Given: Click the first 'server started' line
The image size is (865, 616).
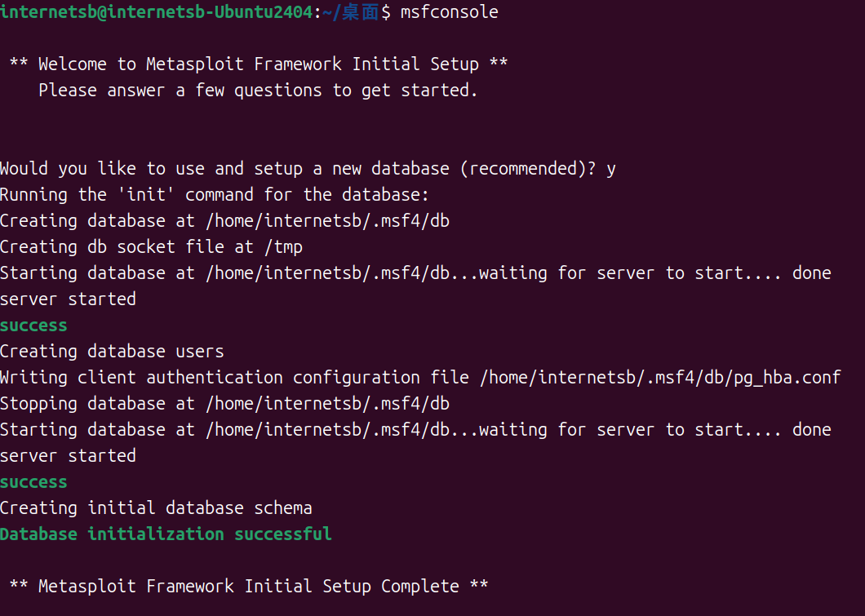Looking at the screenshot, I should pos(68,299).
